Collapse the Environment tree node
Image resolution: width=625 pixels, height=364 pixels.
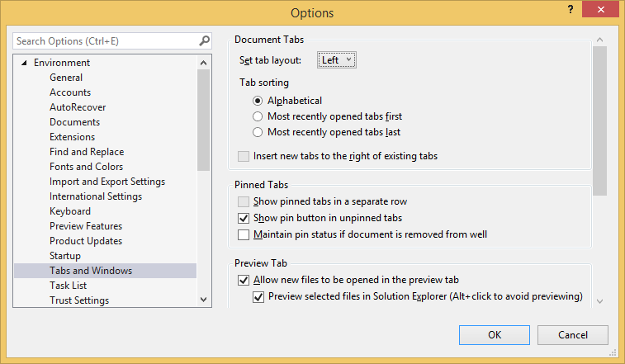click(24, 63)
